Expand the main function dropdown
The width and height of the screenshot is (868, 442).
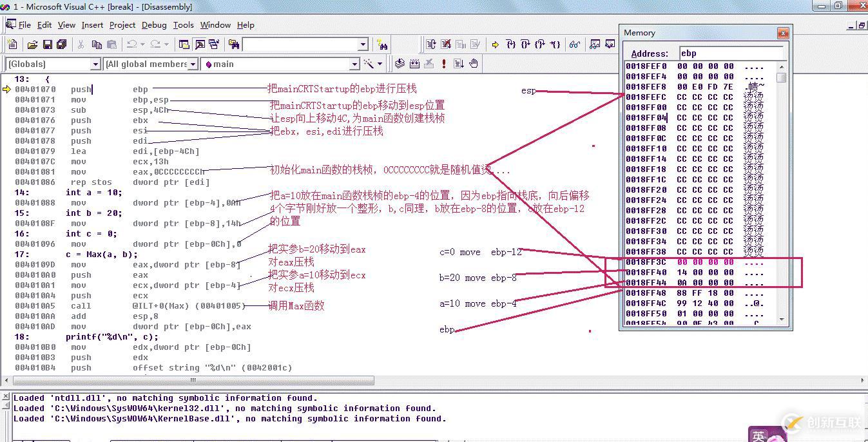coord(354,64)
